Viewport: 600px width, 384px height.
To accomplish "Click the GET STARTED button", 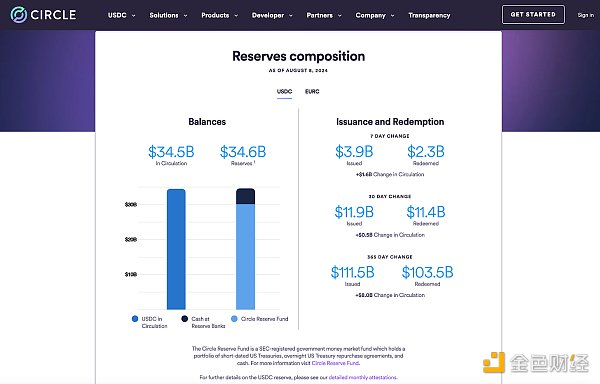I will [533, 15].
